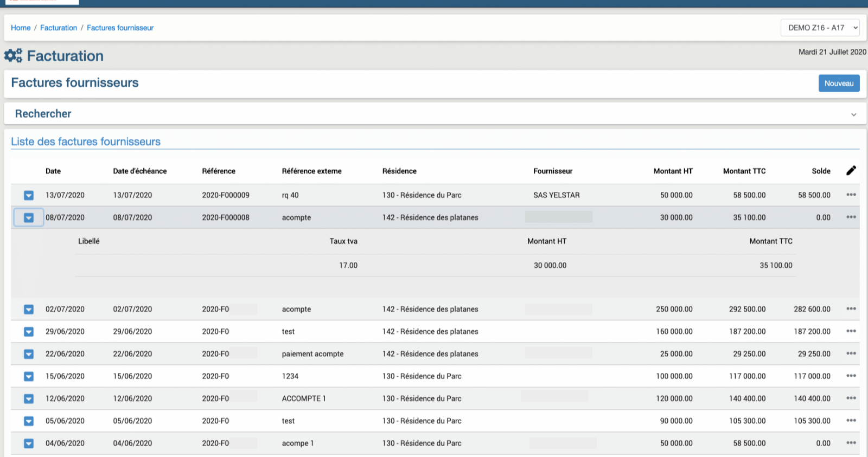Viewport: 868px width, 457px height.
Task: Open actions menu for paiement acompte invoice
Action: coord(851,353)
